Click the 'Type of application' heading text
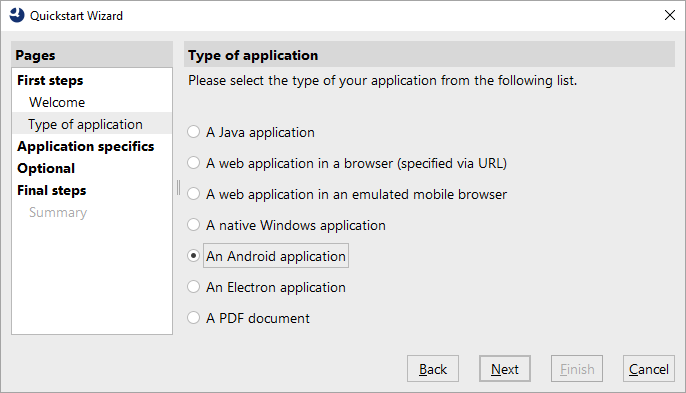Screen dimensions: 686x393 [x=253, y=55]
